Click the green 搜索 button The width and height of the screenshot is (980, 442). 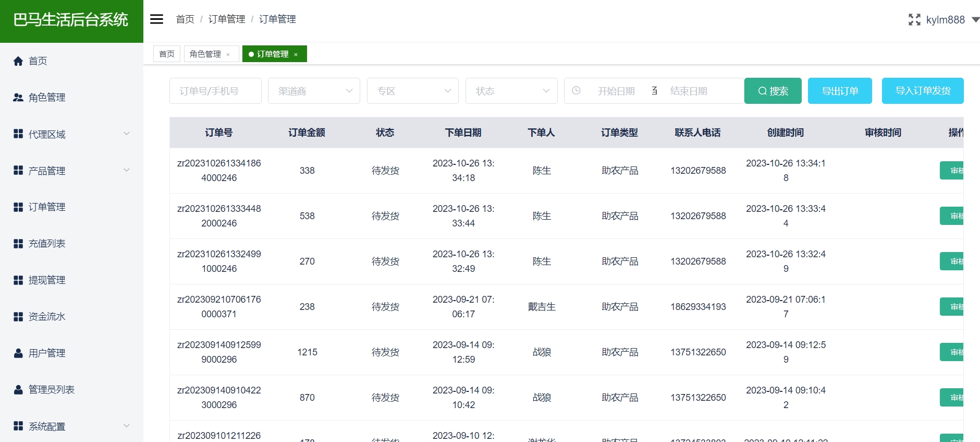coord(773,91)
